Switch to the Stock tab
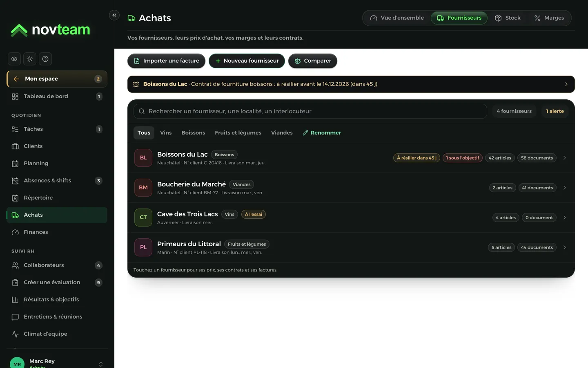Viewport: 588px width, 368px height. (x=508, y=18)
